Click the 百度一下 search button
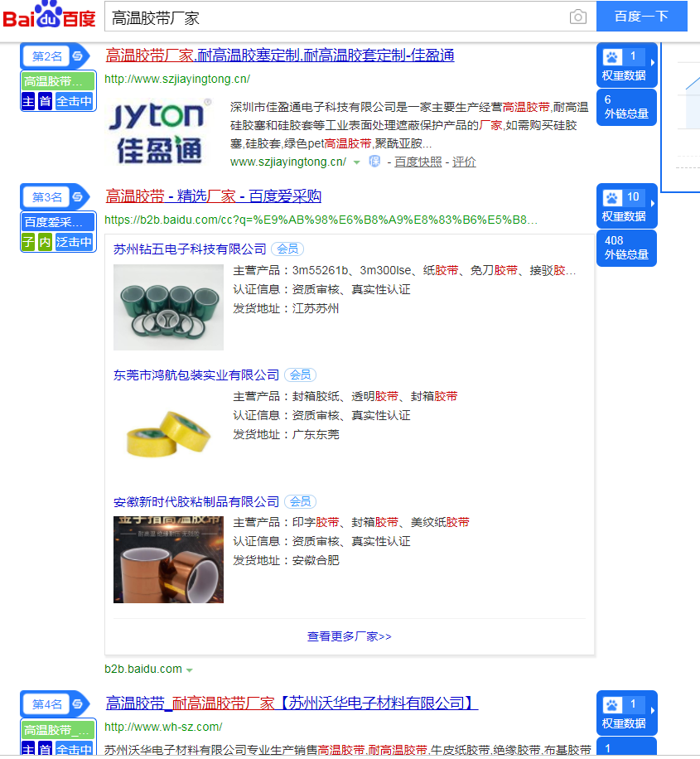The height and width of the screenshot is (759, 700). 641,17
